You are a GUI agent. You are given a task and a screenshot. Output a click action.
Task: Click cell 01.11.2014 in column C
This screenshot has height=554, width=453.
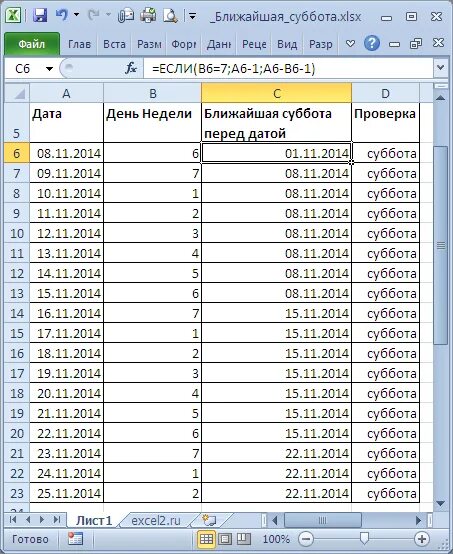[x=277, y=153]
